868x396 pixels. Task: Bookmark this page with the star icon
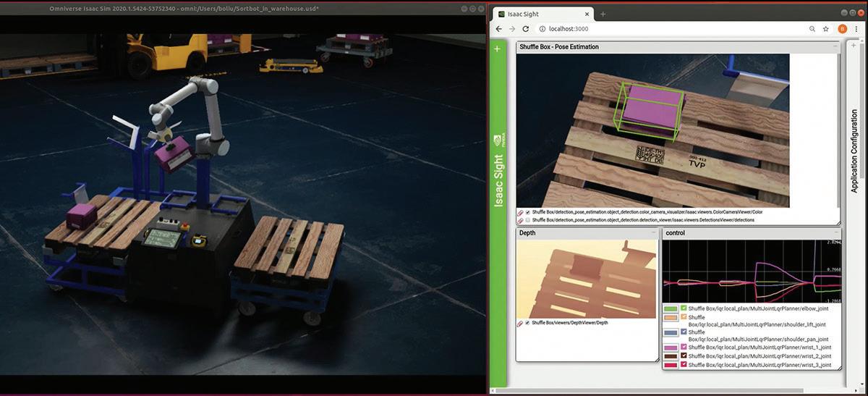coord(826,28)
